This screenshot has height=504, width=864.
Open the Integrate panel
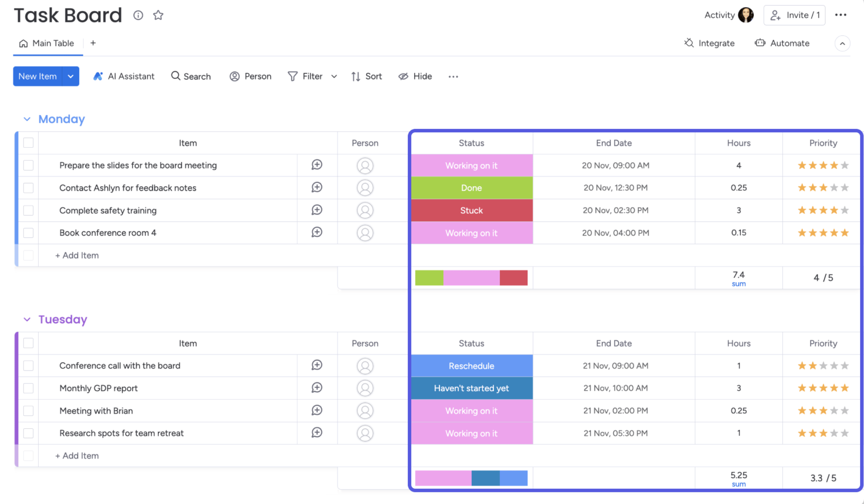tap(709, 43)
